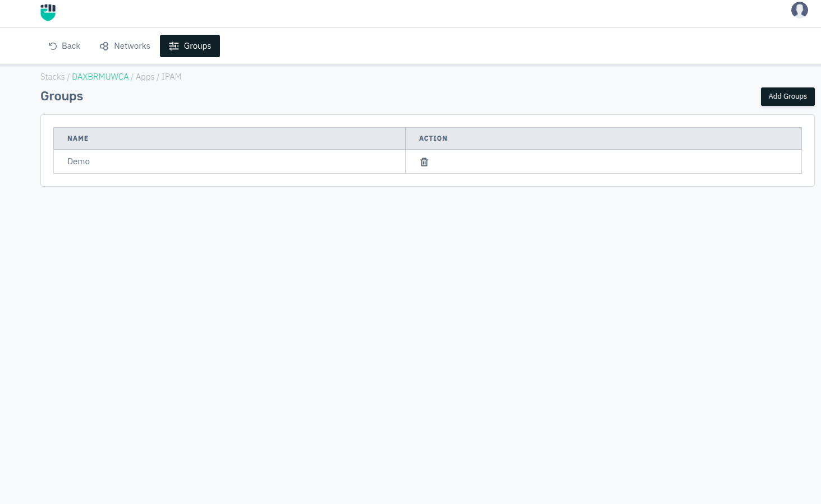Open the DAXBRMUWCA breadcrumb link
821x504 pixels.
coord(100,77)
